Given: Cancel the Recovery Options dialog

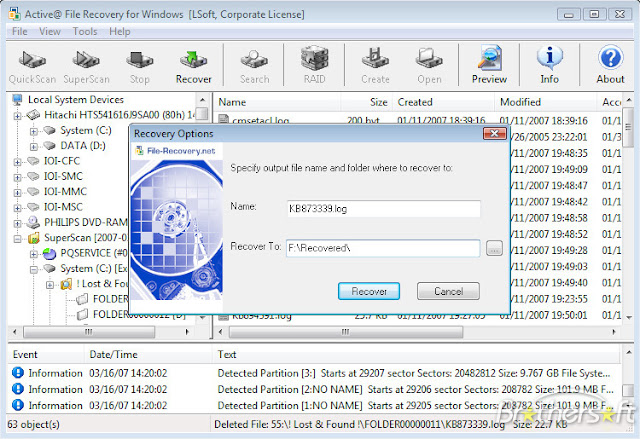Looking at the screenshot, I should click(448, 291).
